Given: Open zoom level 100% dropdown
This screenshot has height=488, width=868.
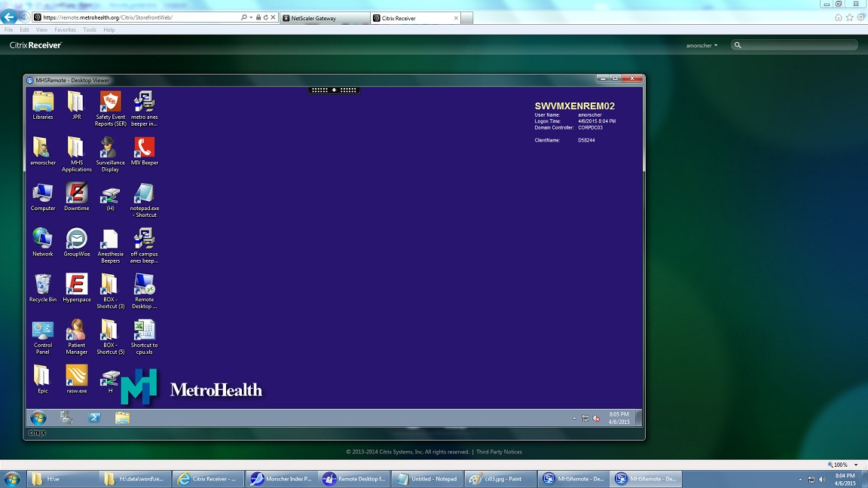Looking at the screenshot, I should (856, 465).
